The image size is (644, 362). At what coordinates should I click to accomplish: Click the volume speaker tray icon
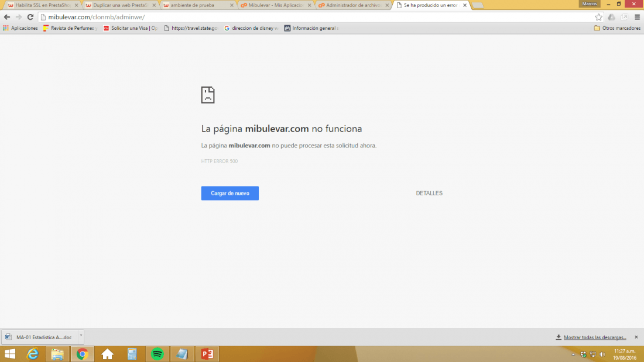point(602,354)
